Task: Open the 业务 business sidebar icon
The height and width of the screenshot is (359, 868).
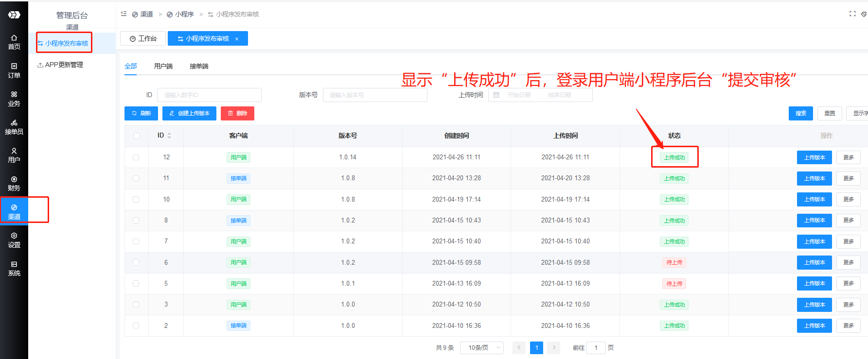Action: (x=14, y=99)
